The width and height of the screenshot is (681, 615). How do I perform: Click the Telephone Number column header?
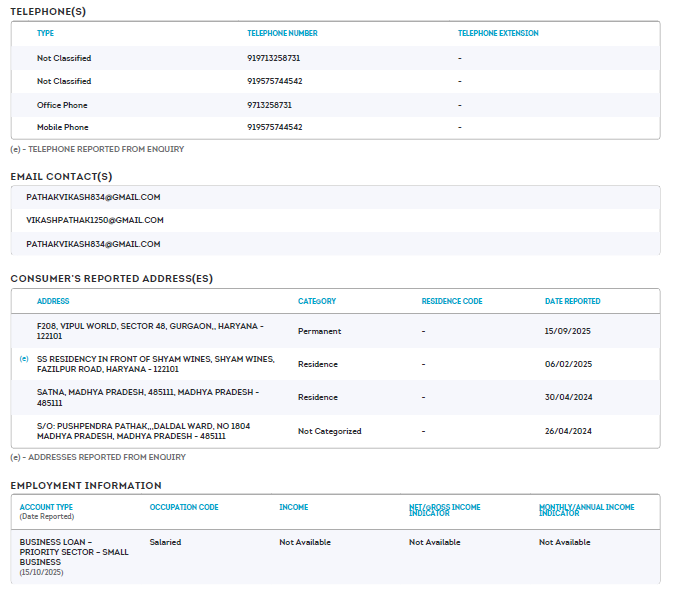tap(282, 33)
